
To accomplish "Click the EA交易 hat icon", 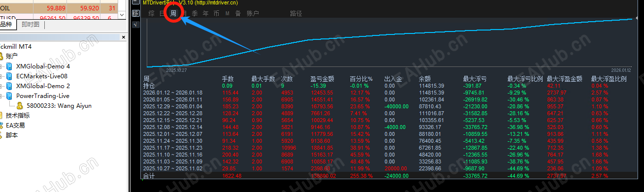I will pyautogui.click(x=1, y=125).
